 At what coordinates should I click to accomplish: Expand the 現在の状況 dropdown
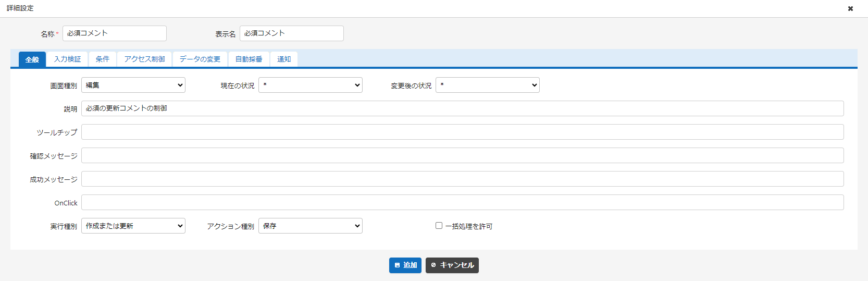click(311, 85)
